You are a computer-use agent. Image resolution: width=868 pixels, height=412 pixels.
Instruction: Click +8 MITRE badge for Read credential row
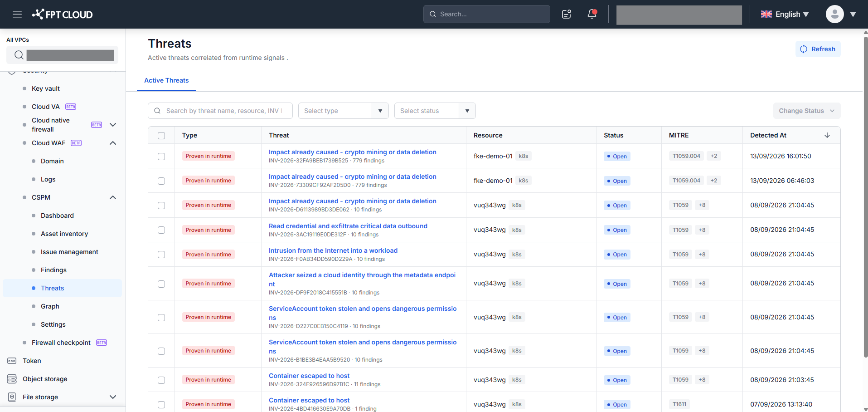(702, 230)
